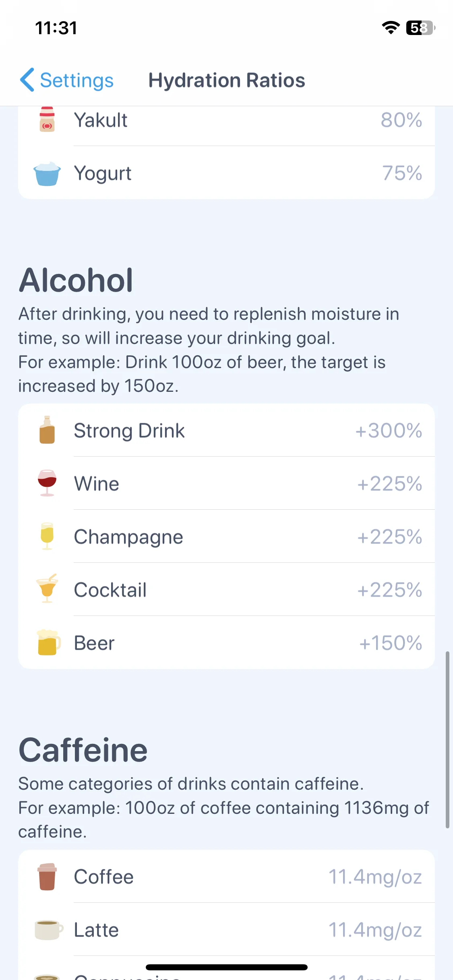Tap the Yogurt 75% ratio value

[x=402, y=173]
